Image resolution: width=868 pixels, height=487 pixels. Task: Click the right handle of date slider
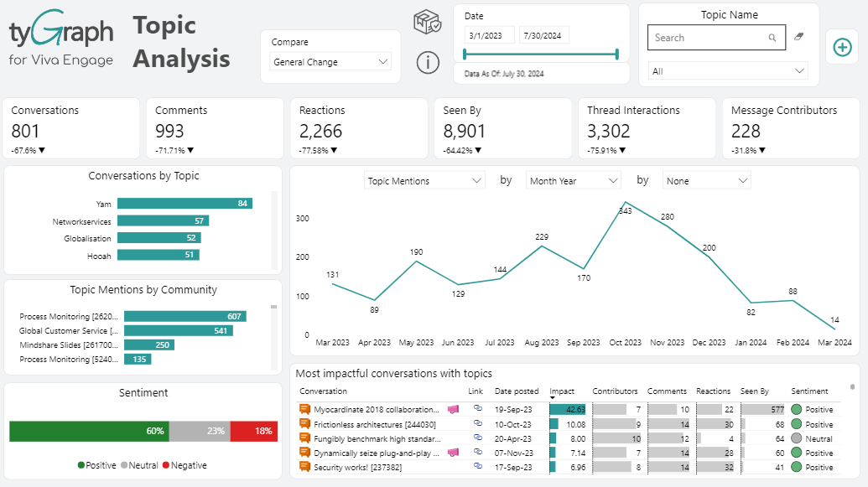coord(617,54)
